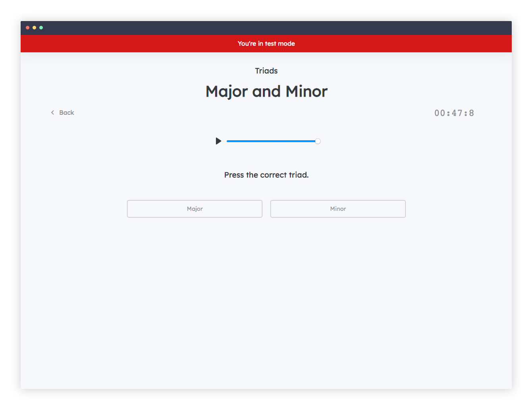Click the "Major and Minor" heading
Screen dimensions: 532x408
pyautogui.click(x=266, y=91)
